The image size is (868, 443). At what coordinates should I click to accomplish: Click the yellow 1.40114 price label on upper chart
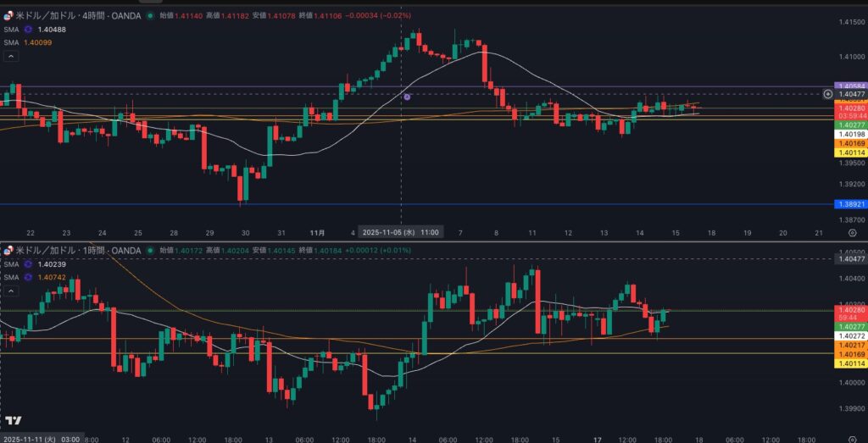coord(849,152)
